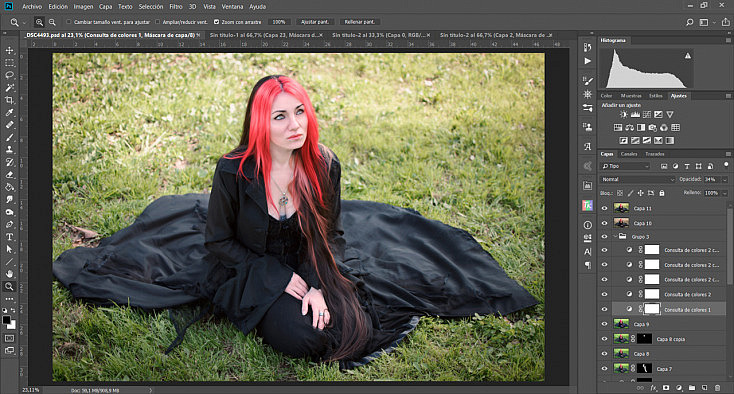
Task: Add a Color Balance adjustment
Action: tap(630, 127)
